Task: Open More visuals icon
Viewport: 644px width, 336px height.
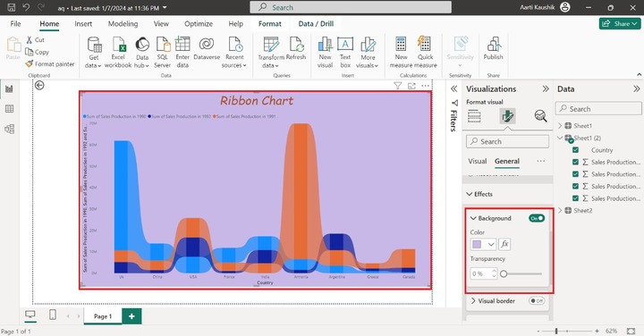Action: (368, 45)
